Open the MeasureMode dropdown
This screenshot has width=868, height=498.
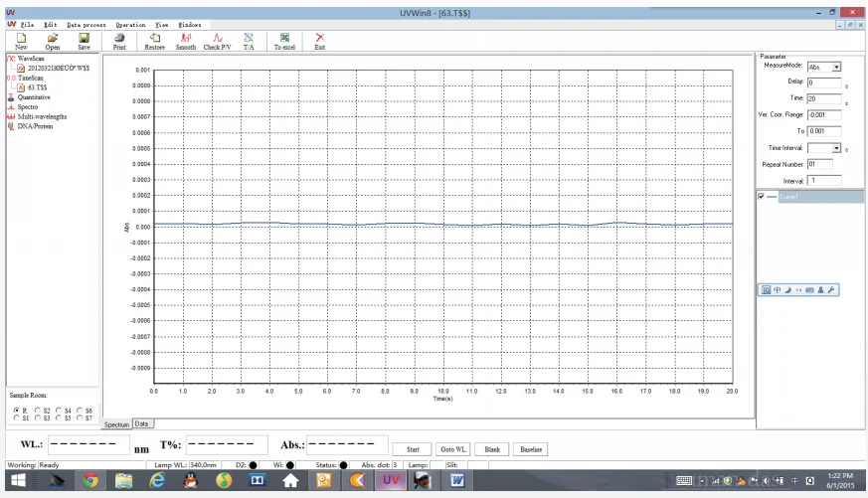(836, 67)
